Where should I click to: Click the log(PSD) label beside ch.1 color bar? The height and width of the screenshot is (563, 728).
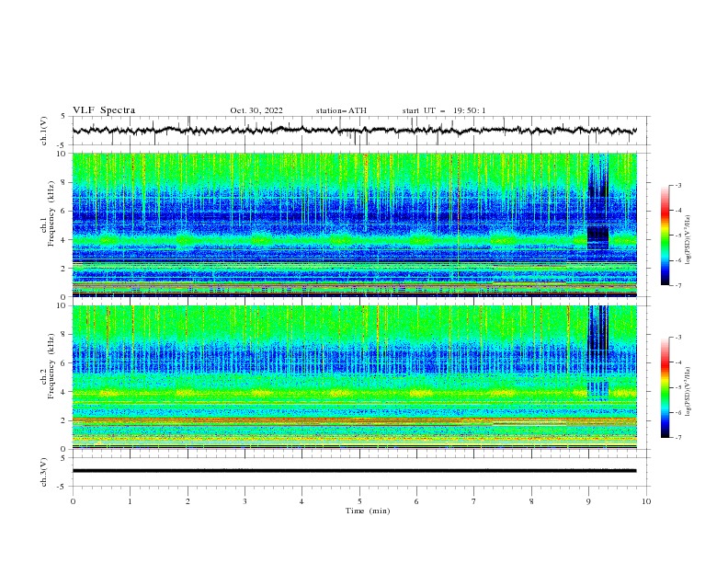[688, 240]
